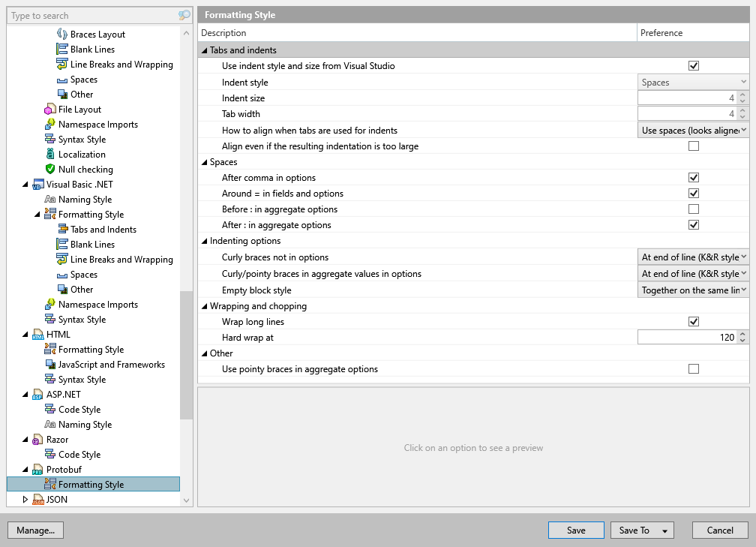Open the Protobuf node icon
This screenshot has height=547, width=756.
(37, 469)
